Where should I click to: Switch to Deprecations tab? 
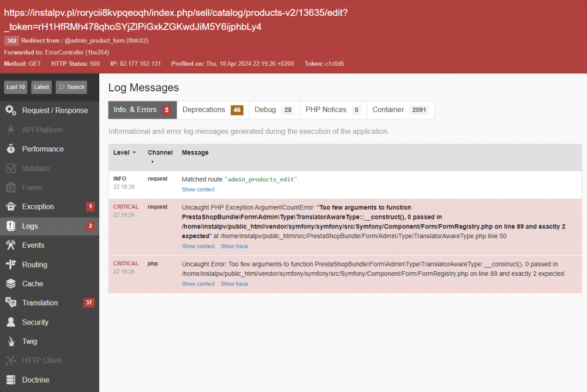coord(212,110)
